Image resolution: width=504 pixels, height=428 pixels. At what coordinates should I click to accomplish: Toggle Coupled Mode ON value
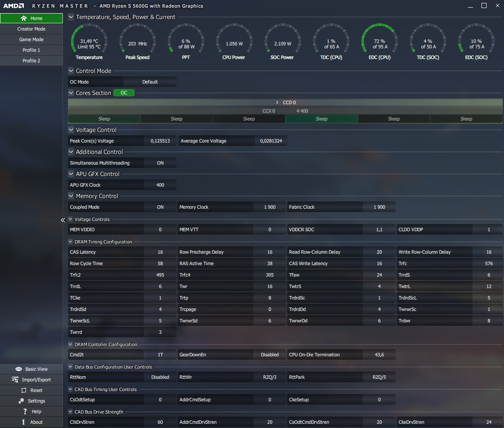pyautogui.click(x=160, y=207)
